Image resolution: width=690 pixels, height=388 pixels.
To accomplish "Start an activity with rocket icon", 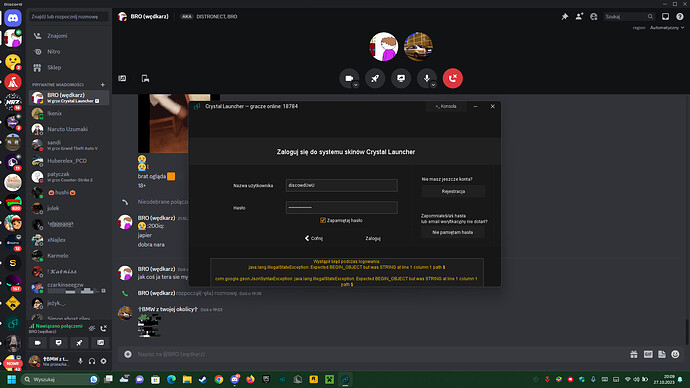I will (375, 78).
